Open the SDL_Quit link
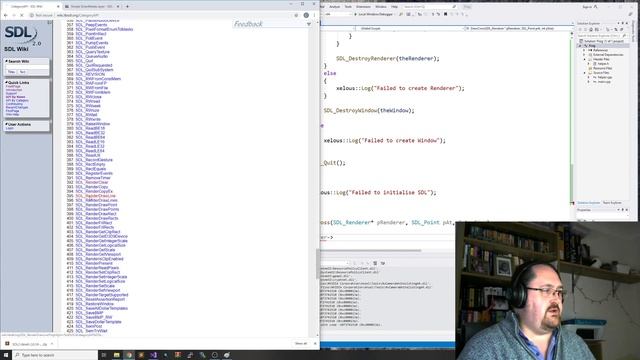Viewport: 640px width, 360px height. pos(84,61)
